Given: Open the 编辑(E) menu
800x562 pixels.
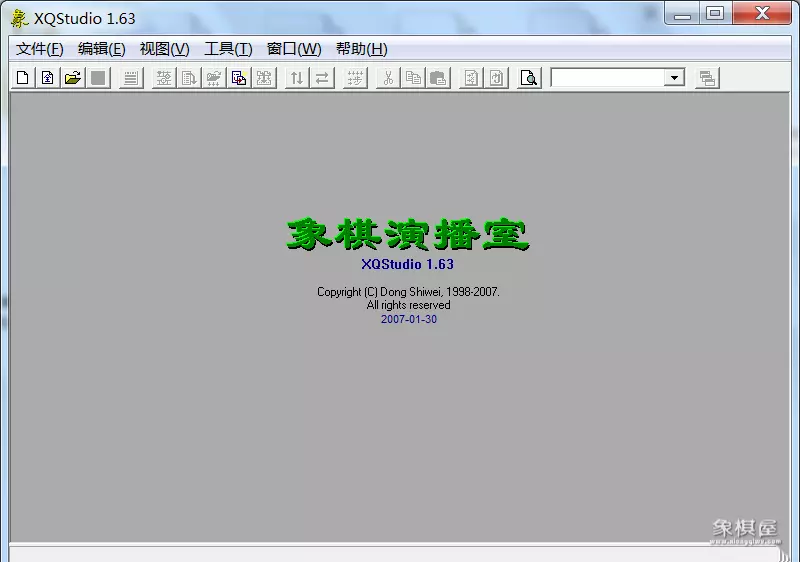Looking at the screenshot, I should pos(102,49).
